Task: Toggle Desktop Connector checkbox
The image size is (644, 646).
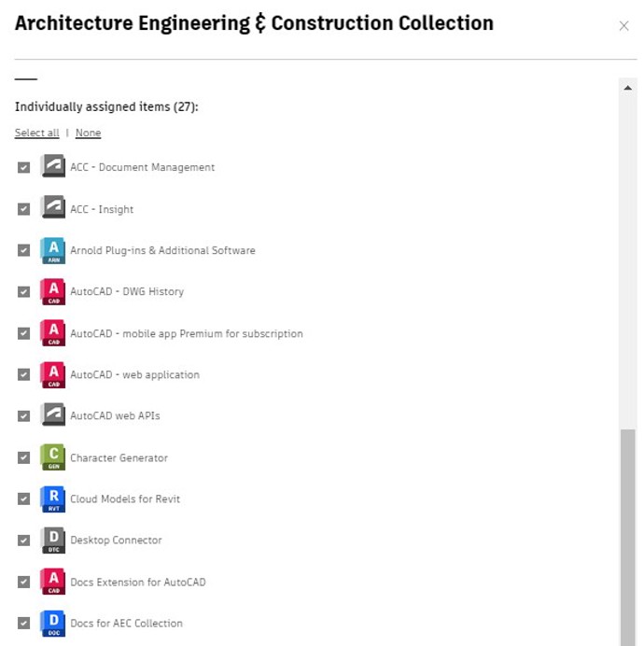Action: click(x=24, y=541)
